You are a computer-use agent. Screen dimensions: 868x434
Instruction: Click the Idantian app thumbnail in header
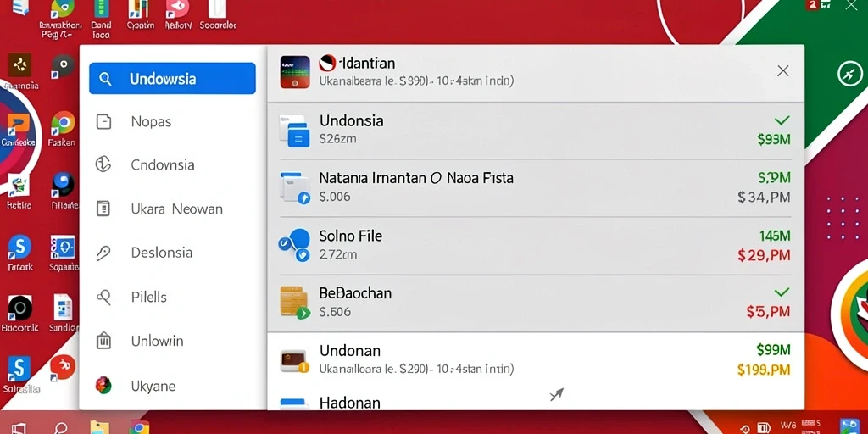(295, 72)
